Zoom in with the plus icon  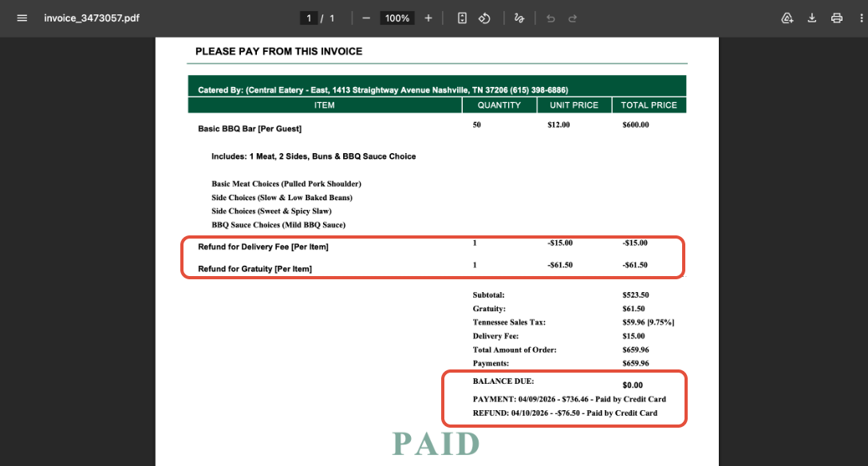click(428, 18)
